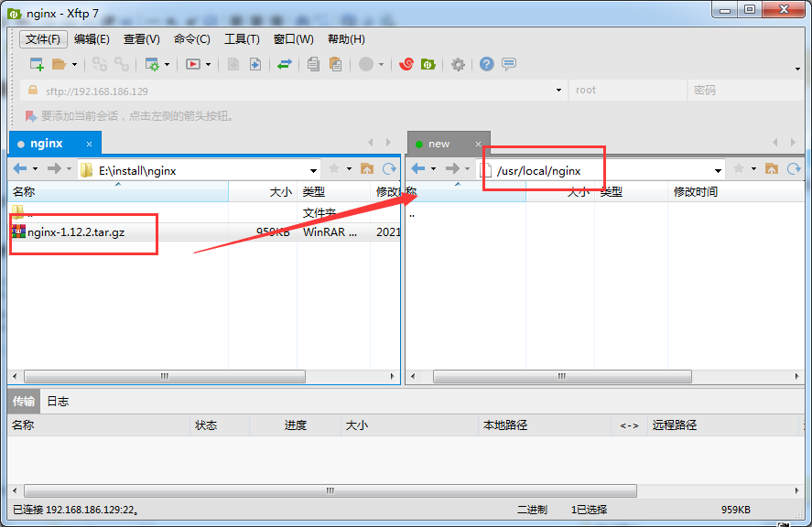The width and height of the screenshot is (812, 527).
Task: Launch Xshell with the red swirl icon
Action: coord(406,64)
